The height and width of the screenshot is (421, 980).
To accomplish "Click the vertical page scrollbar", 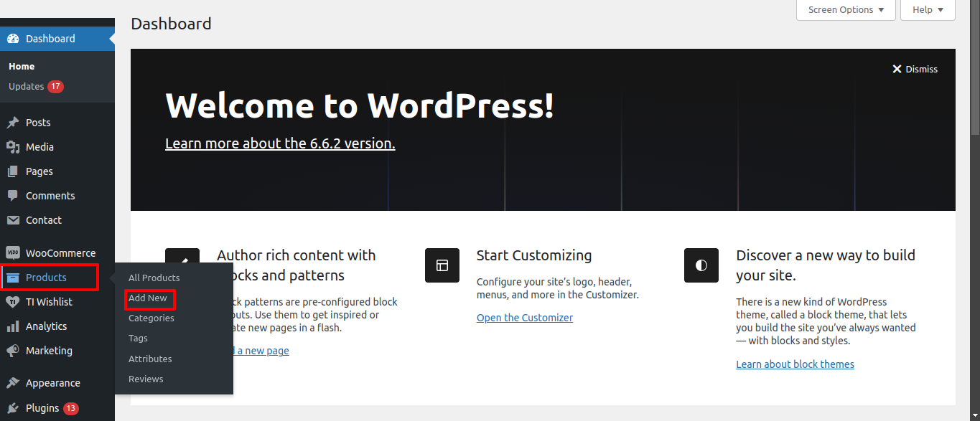I will click(x=974, y=72).
